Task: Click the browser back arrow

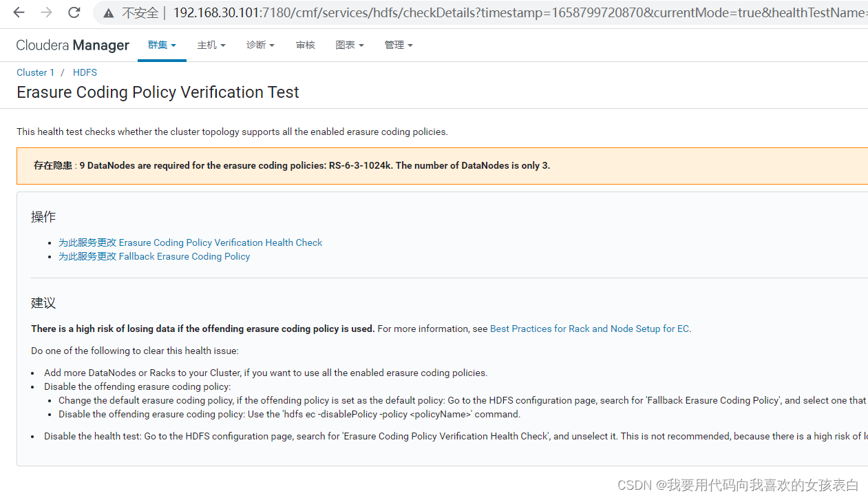Action: (19, 12)
